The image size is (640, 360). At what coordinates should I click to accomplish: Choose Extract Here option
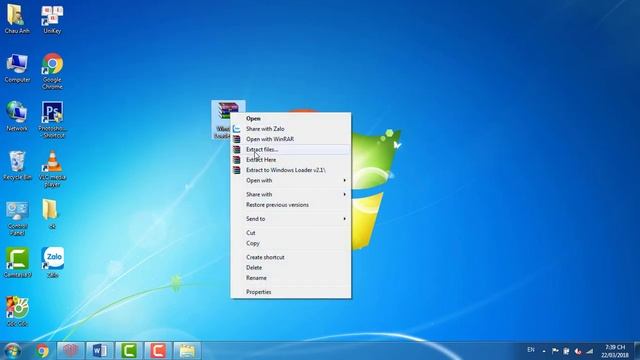coord(291,160)
